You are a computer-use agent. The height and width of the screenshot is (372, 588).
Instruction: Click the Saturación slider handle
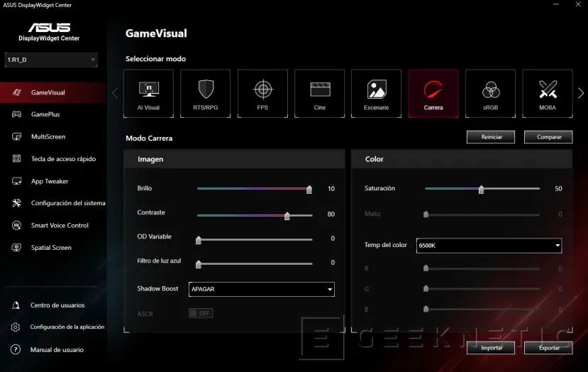point(481,189)
